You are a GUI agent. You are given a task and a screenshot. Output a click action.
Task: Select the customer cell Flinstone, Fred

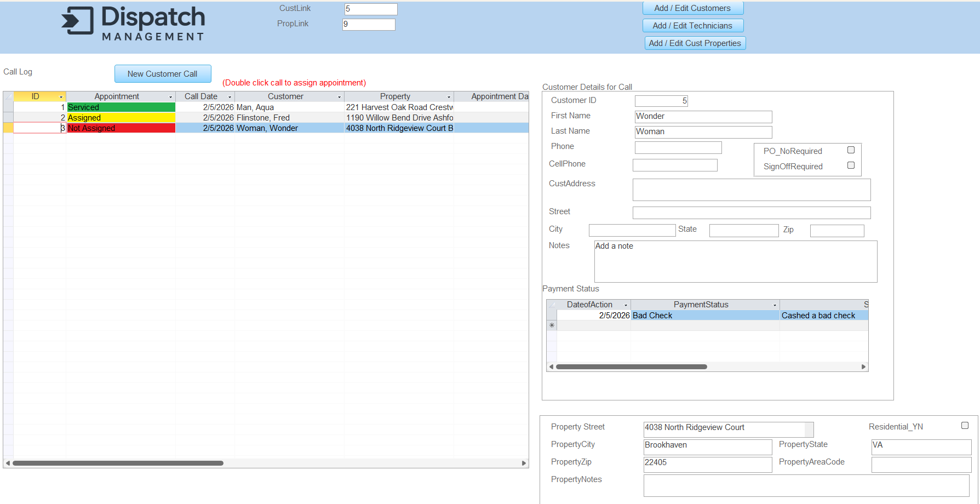point(289,118)
